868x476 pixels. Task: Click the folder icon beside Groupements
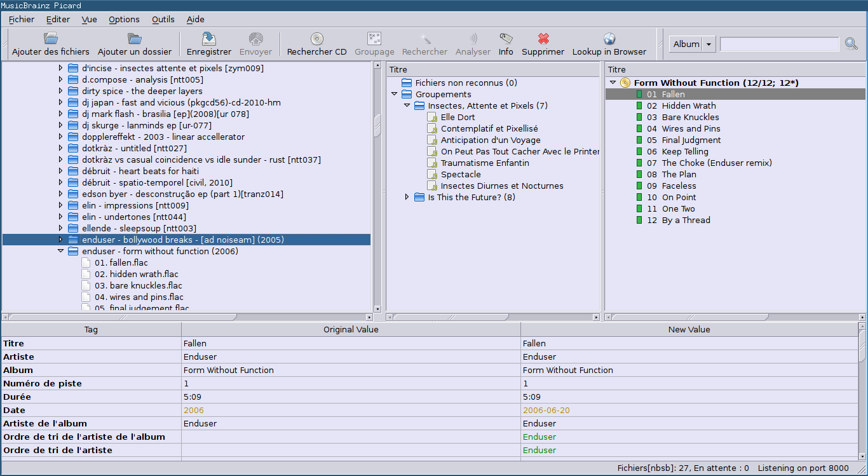tap(407, 94)
